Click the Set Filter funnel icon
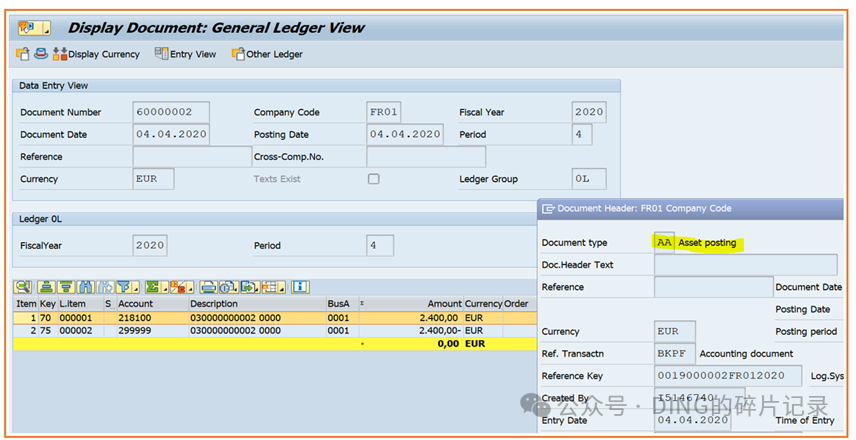 click(x=127, y=287)
